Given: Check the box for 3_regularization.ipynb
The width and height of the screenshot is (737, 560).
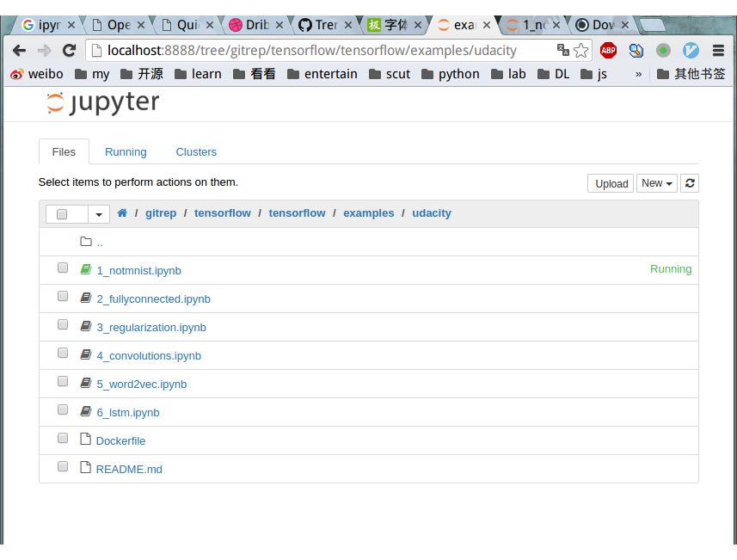Looking at the screenshot, I should coord(63,324).
